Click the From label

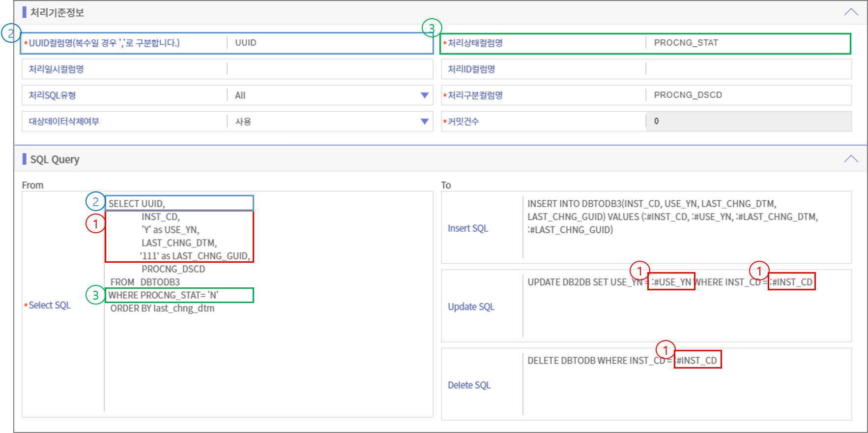point(32,186)
